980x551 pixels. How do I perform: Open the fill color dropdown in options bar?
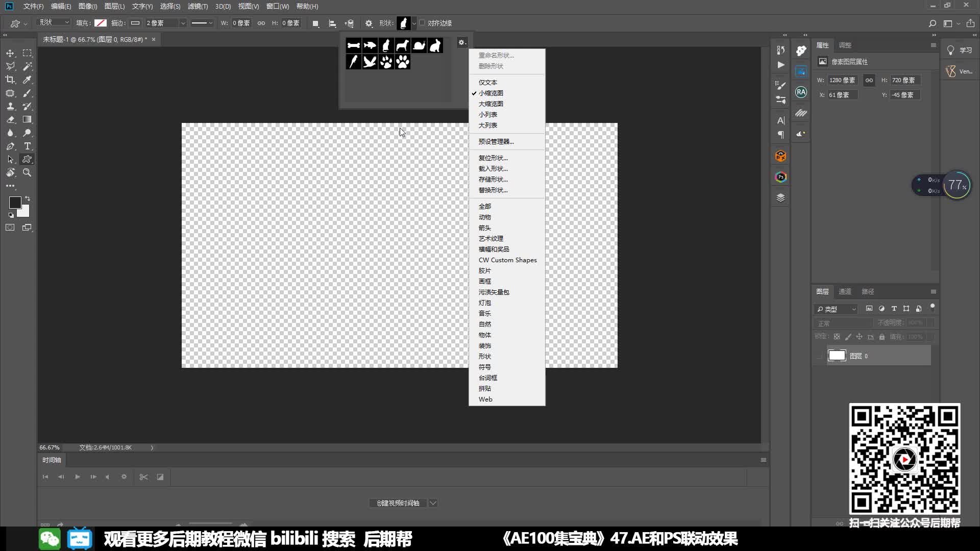pos(101,23)
